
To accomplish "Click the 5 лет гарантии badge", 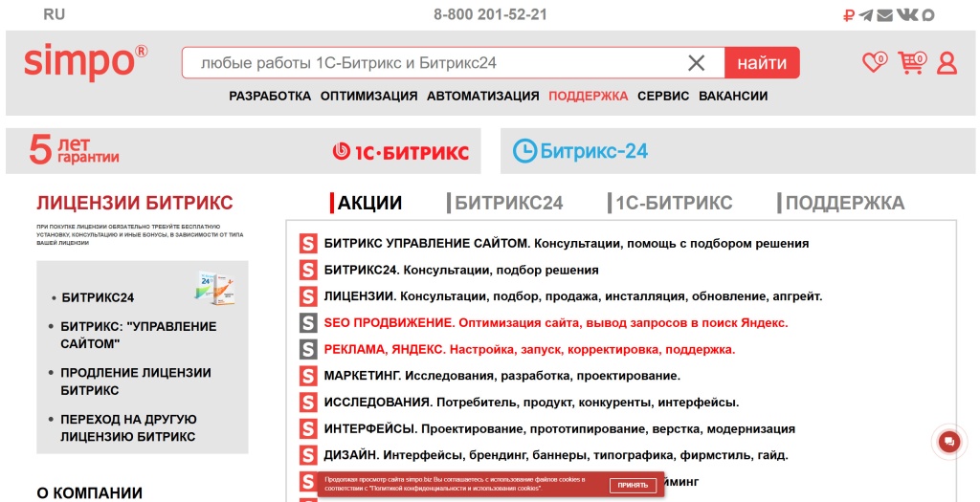I will 74,150.
